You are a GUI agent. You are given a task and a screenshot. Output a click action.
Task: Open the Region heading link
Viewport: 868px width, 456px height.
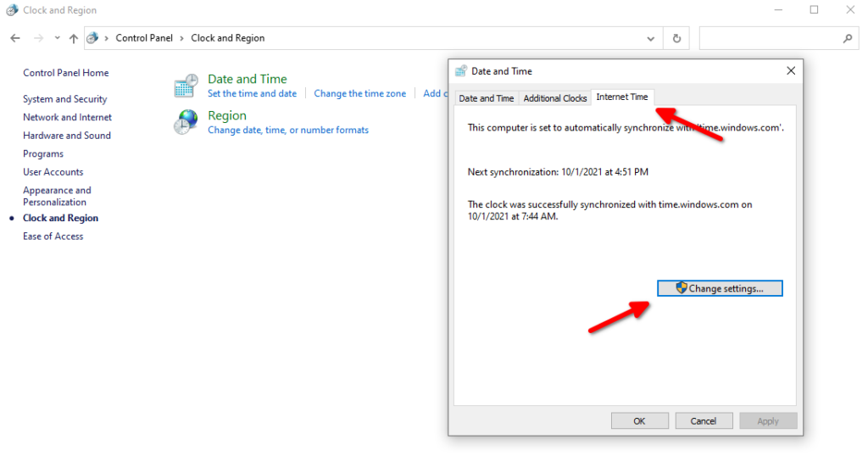pos(227,115)
